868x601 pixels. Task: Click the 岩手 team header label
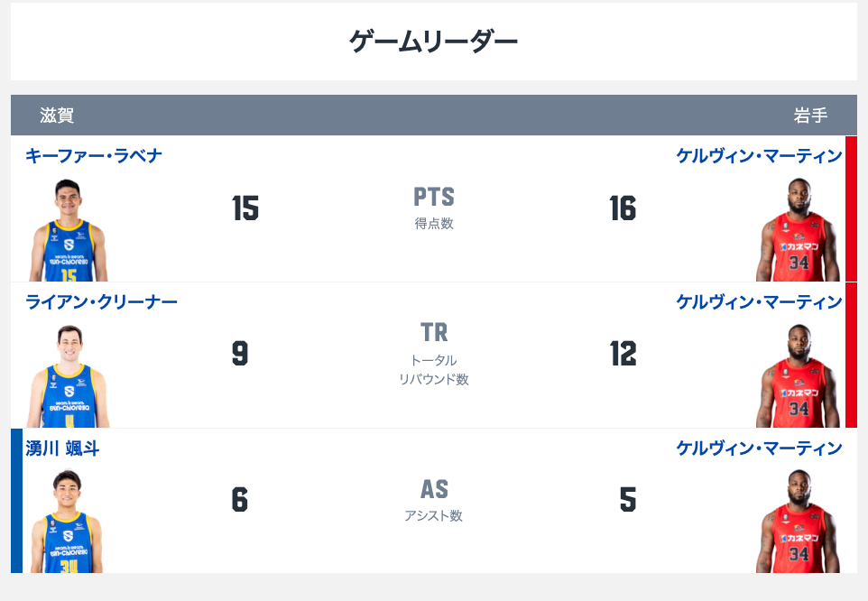[810, 116]
